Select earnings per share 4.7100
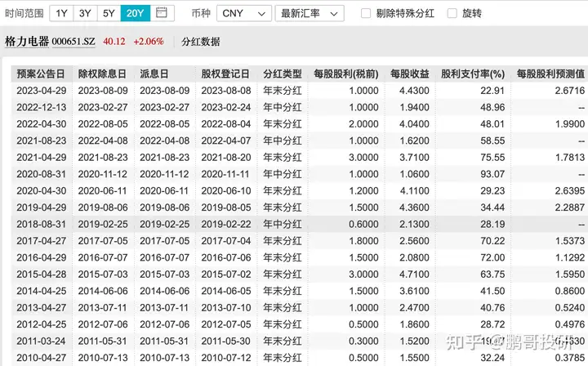 (414, 274)
